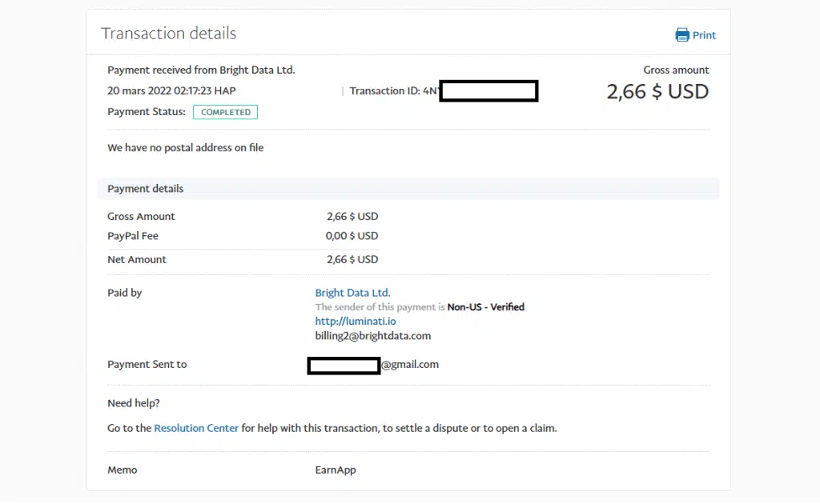Click 'We have no postal address on file'

point(186,148)
